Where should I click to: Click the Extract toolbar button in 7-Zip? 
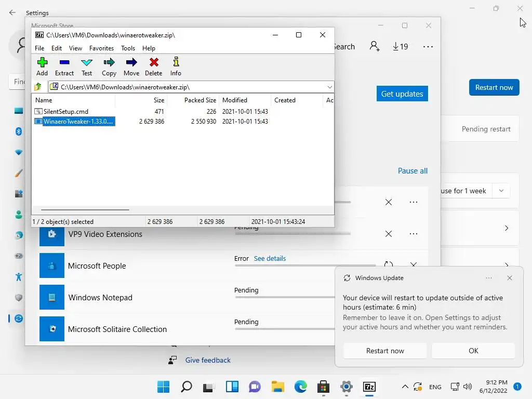(64, 67)
